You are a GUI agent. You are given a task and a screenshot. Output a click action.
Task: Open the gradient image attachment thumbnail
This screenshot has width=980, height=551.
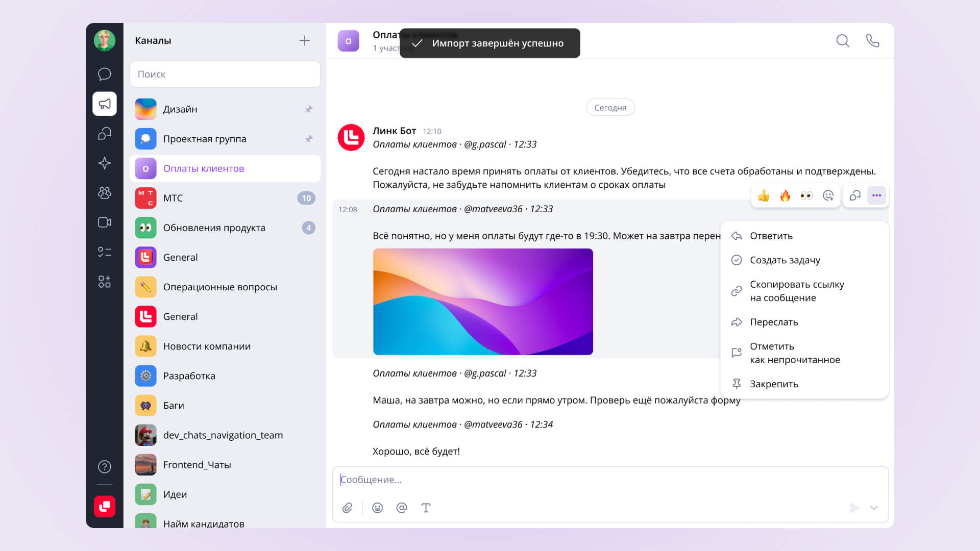[x=483, y=302]
